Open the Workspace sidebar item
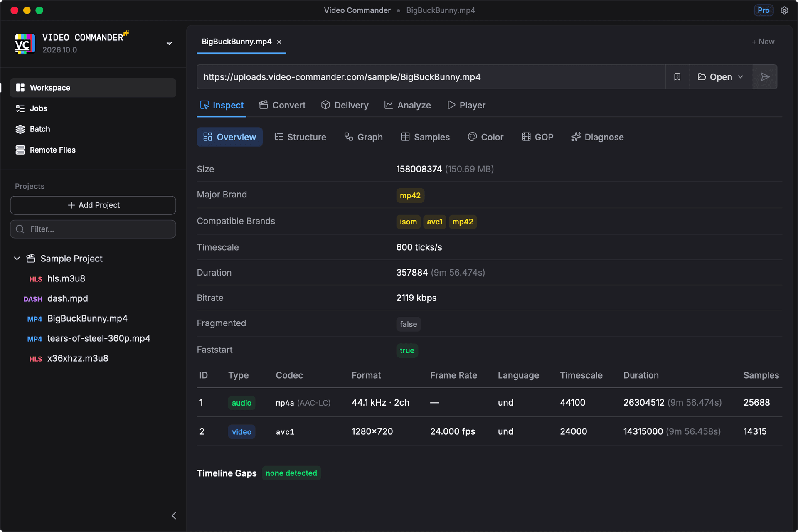 coord(93,88)
